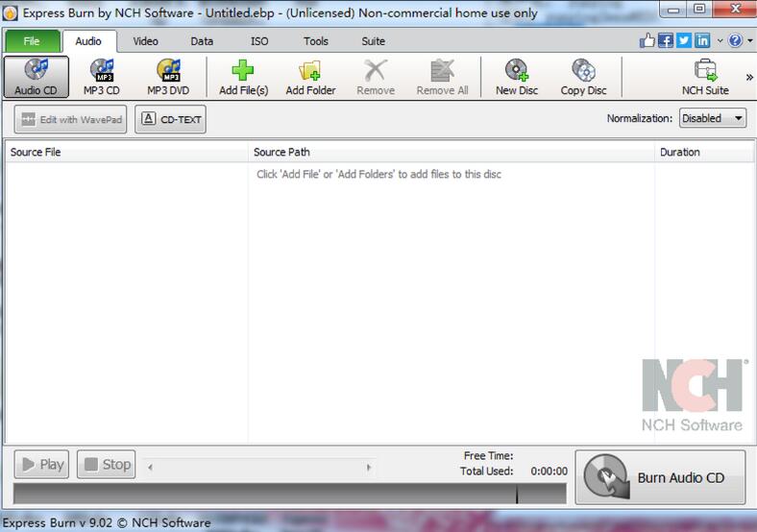Click the thumbs-up like icon

647,40
